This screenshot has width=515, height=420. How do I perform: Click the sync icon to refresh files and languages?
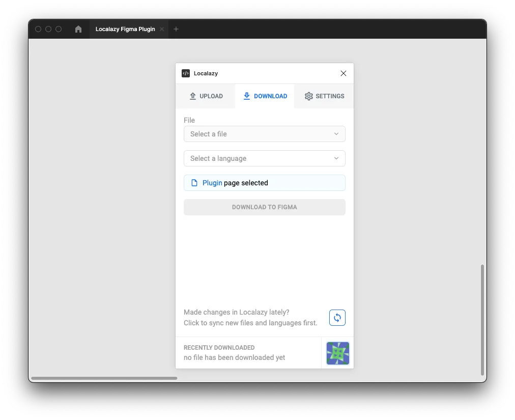[x=337, y=318]
